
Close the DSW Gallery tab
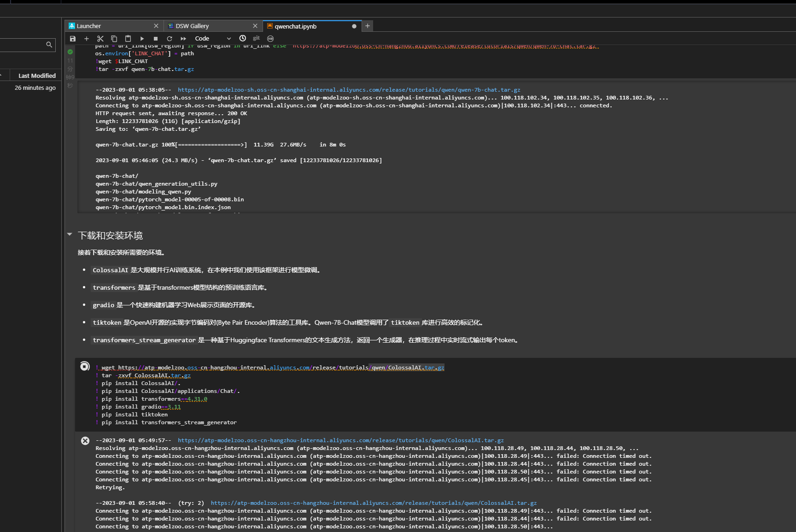click(255, 26)
